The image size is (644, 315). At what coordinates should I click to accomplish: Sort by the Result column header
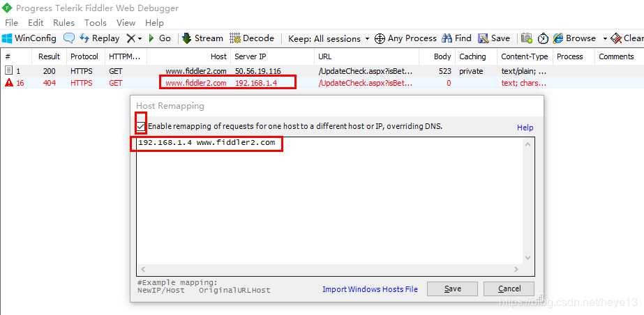coord(50,56)
